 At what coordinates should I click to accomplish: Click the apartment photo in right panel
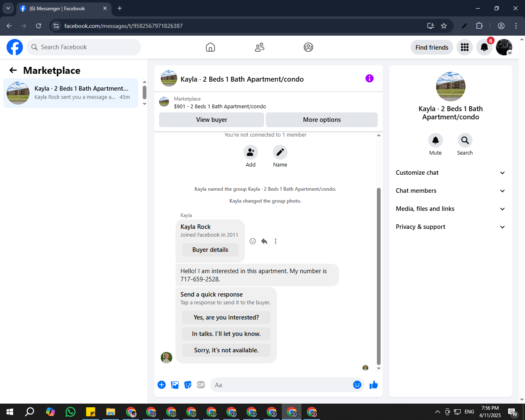tap(451, 87)
